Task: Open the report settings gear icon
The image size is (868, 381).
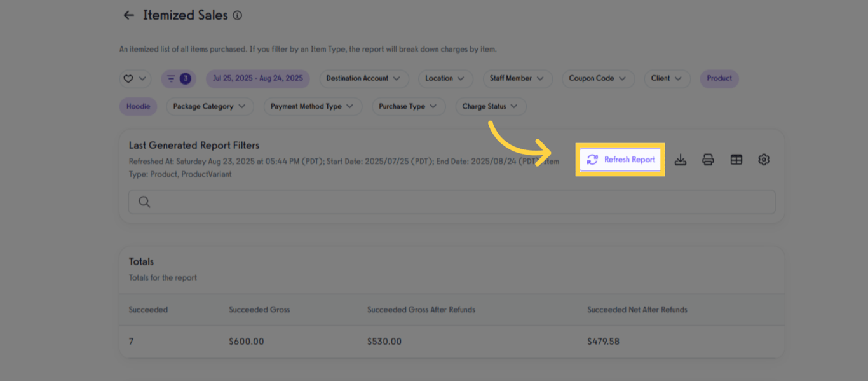Action: pos(763,160)
